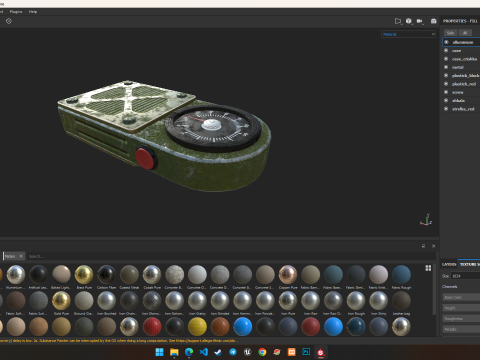Open Unreal Engine from the taskbar

tap(248, 352)
